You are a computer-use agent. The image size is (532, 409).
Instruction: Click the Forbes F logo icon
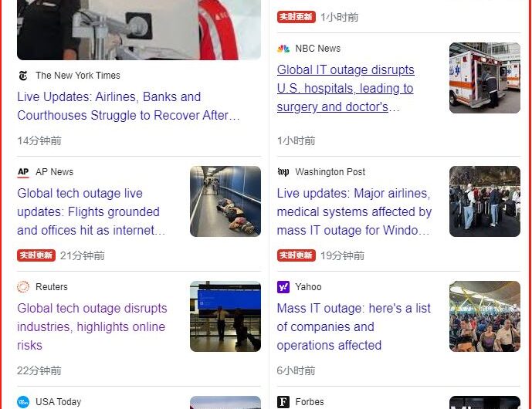point(283,402)
